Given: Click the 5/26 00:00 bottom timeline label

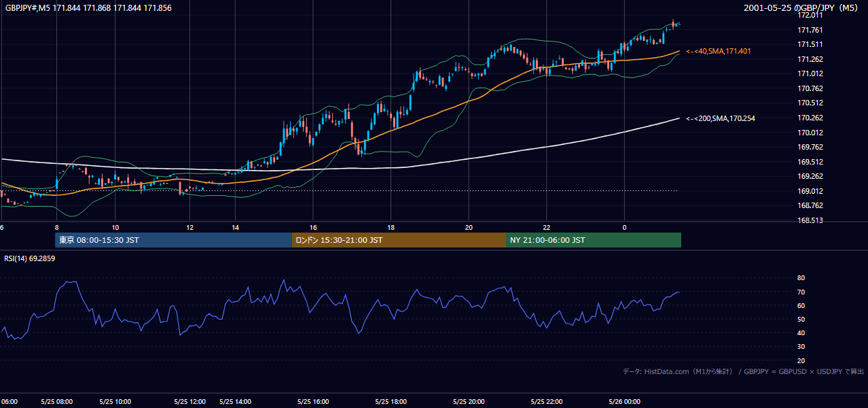Looking at the screenshot, I should coord(624,401).
